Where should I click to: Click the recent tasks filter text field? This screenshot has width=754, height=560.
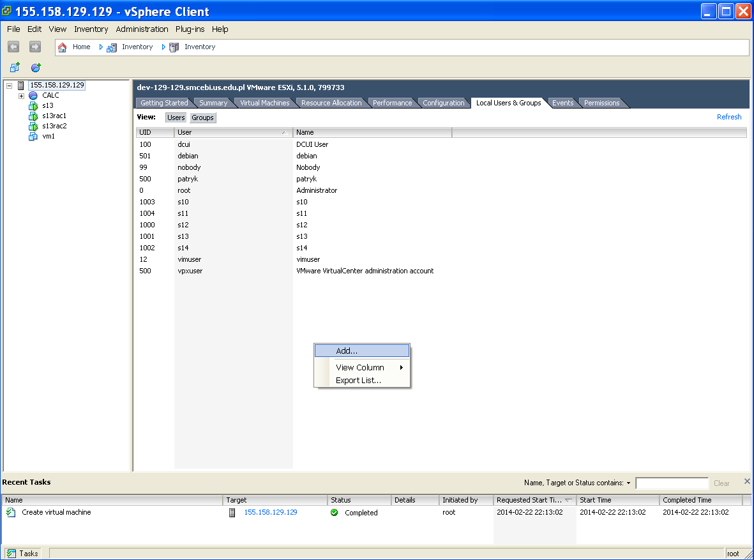pyautogui.click(x=672, y=483)
